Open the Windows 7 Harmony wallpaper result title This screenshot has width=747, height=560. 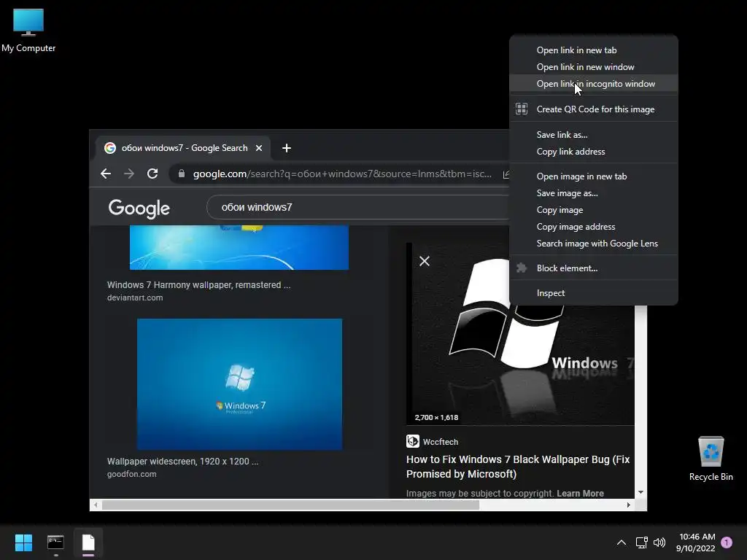(x=198, y=285)
